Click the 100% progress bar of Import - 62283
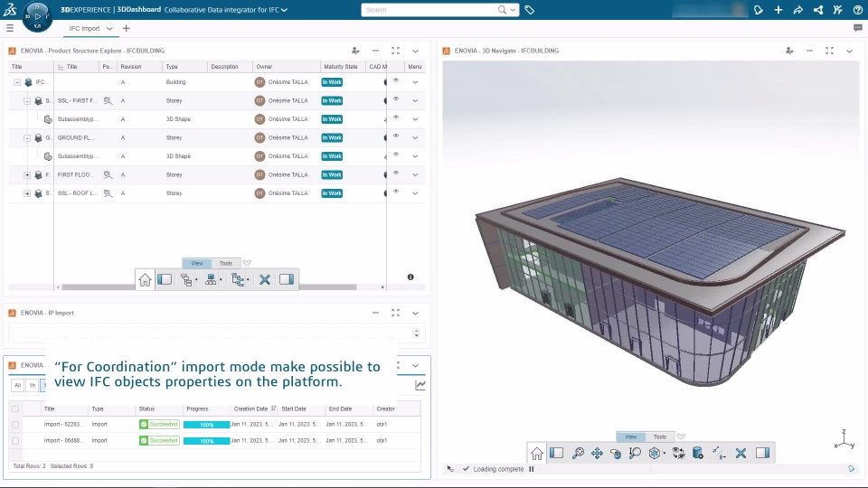The height and width of the screenshot is (488, 868). (x=206, y=425)
